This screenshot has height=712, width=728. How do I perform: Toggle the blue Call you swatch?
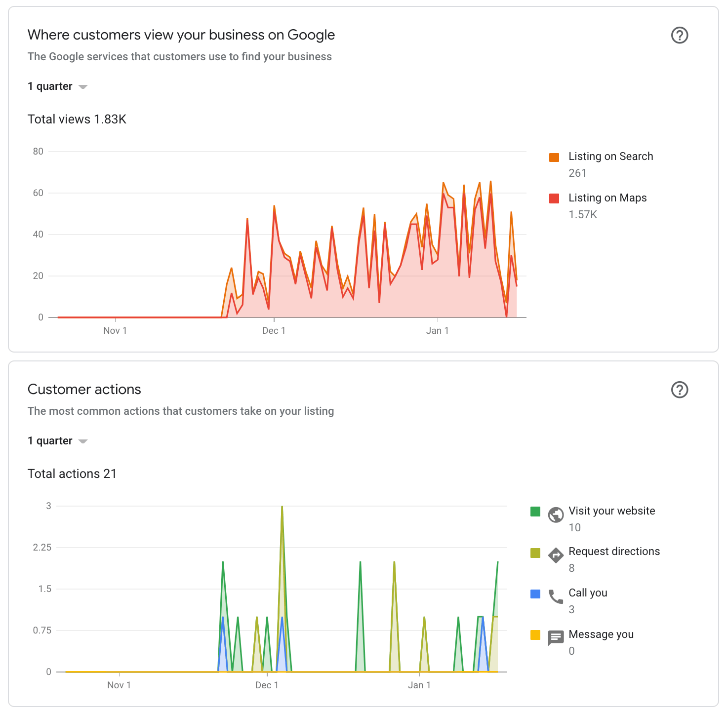(535, 593)
